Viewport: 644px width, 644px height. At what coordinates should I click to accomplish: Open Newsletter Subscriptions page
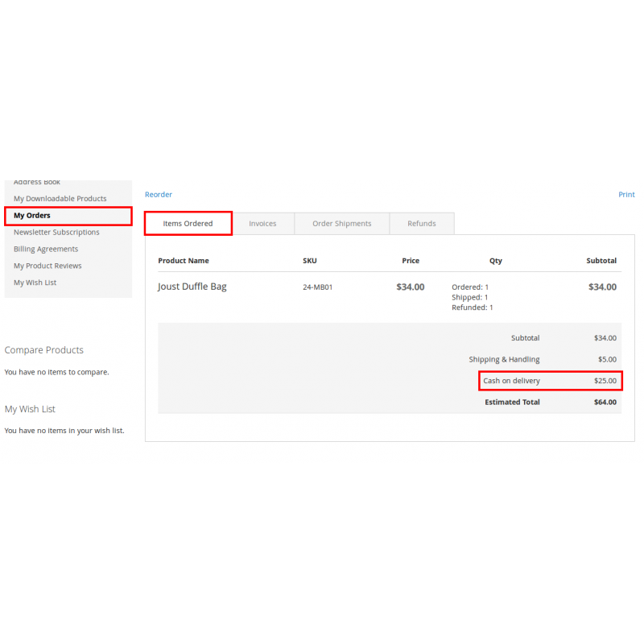click(x=56, y=232)
